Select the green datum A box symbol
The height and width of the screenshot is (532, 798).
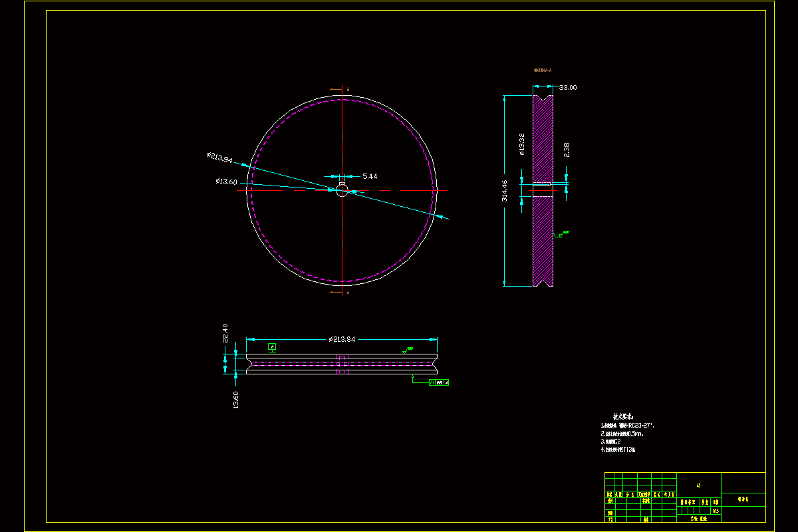click(x=272, y=347)
